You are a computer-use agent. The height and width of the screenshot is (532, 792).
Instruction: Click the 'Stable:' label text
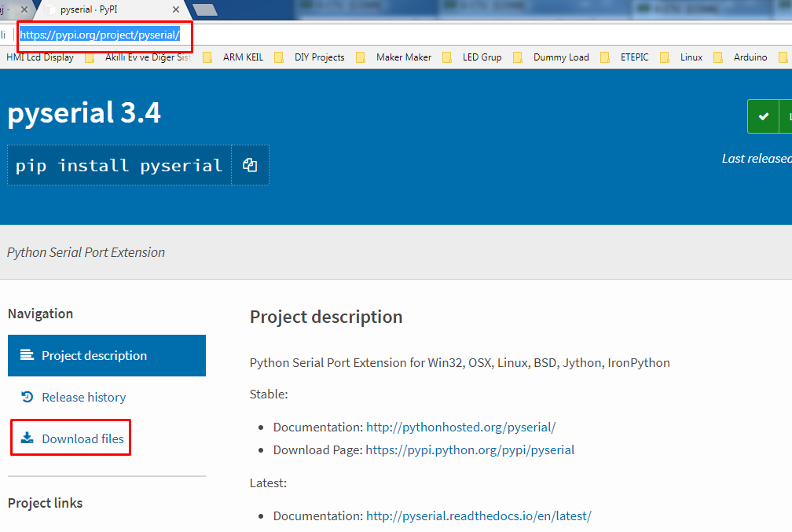click(x=269, y=394)
